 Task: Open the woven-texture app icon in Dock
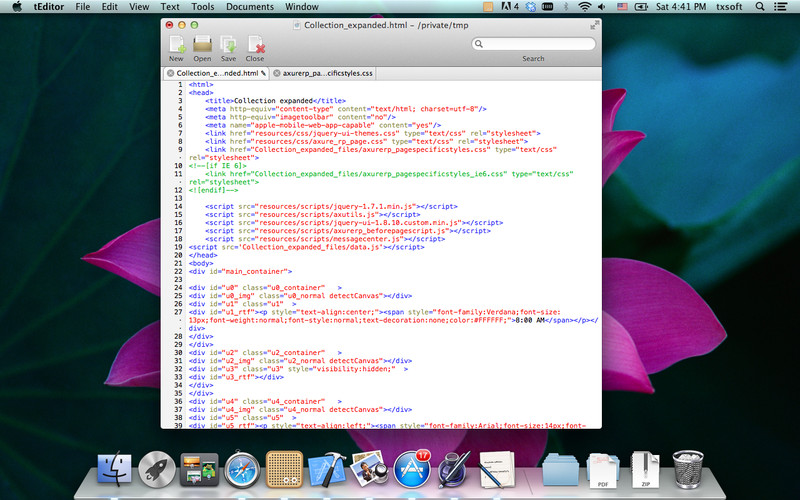pyautogui.click(x=284, y=468)
